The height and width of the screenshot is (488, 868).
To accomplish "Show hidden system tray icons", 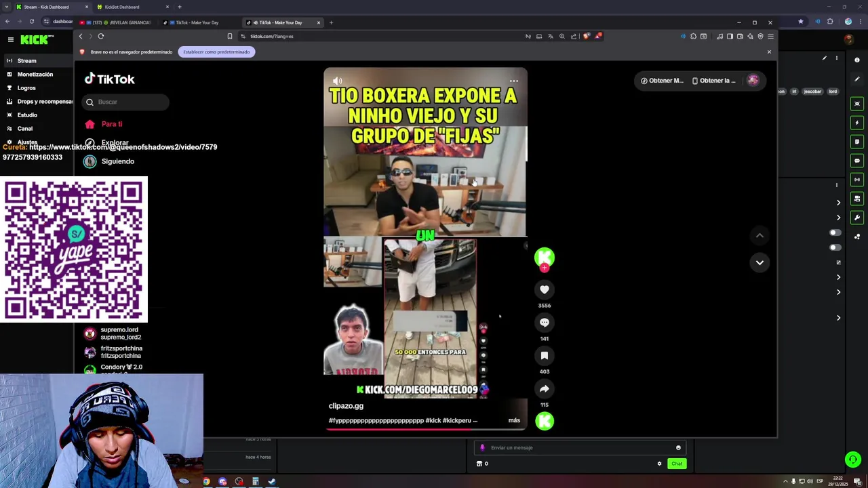I will click(786, 481).
